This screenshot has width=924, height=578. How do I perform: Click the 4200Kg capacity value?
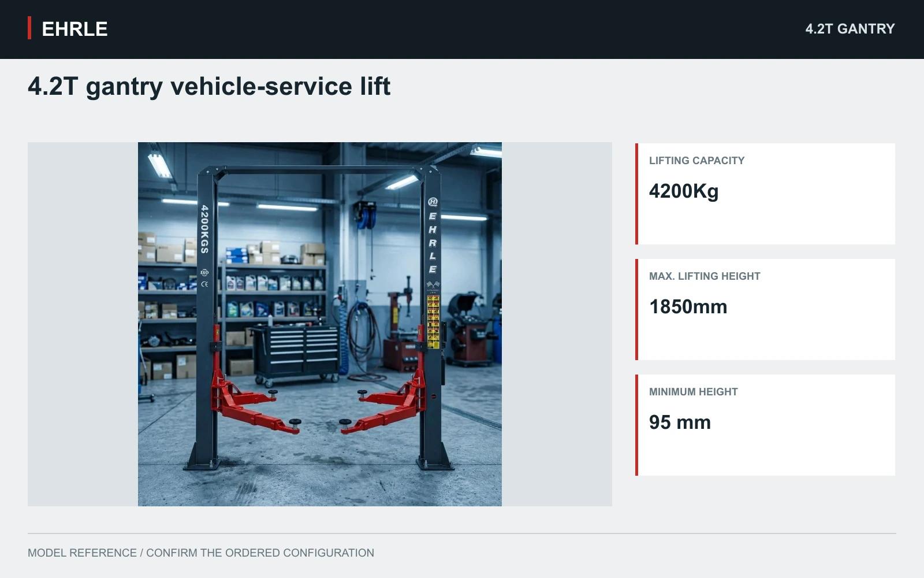pos(684,191)
